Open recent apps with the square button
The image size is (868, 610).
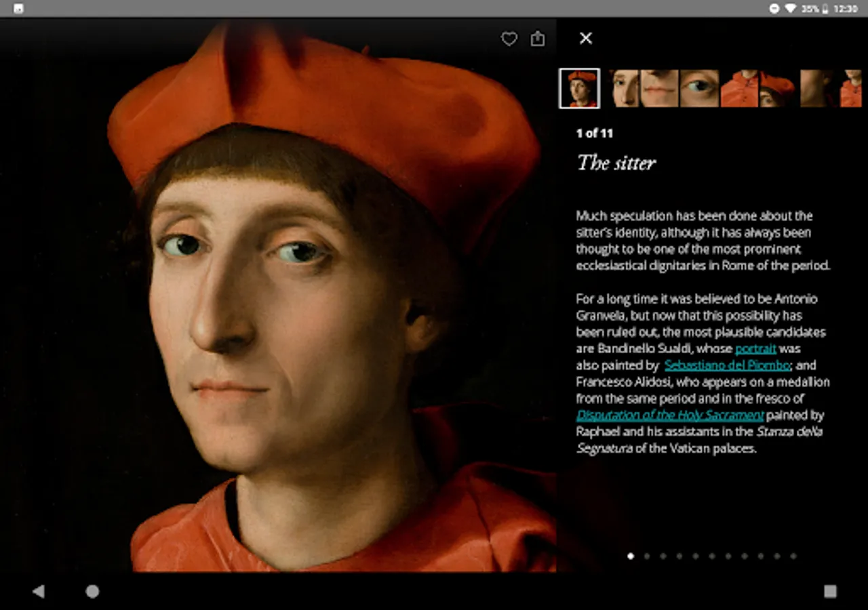(830, 592)
